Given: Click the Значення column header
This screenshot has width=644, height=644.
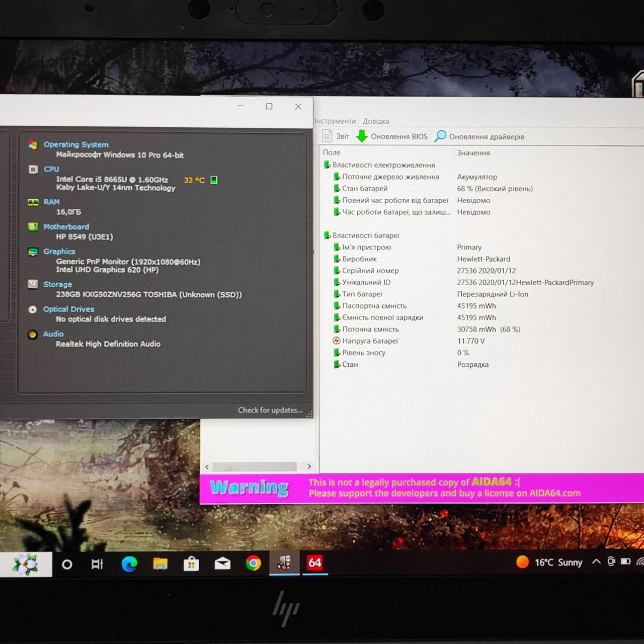Looking at the screenshot, I should (473, 153).
